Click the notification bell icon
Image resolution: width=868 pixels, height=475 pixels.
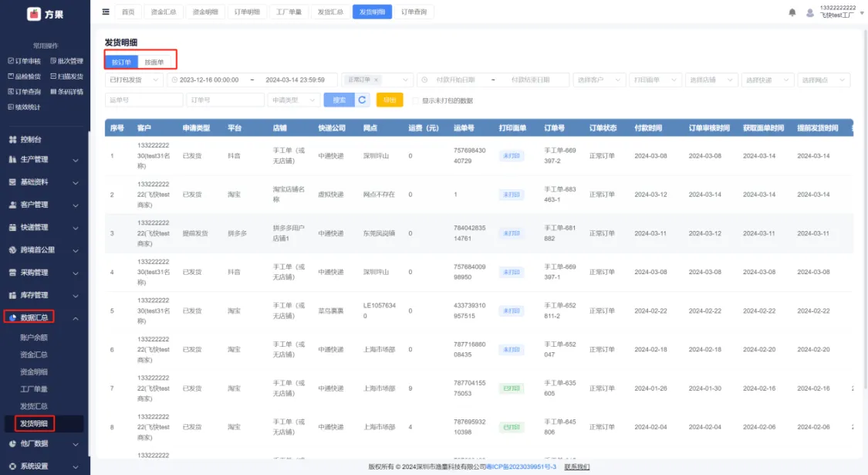[792, 12]
